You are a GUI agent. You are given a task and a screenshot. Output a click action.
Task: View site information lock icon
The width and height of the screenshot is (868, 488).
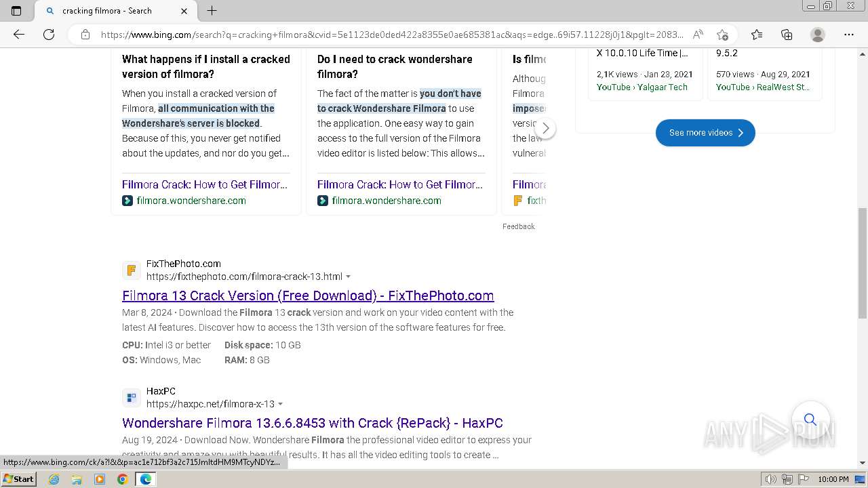click(85, 35)
